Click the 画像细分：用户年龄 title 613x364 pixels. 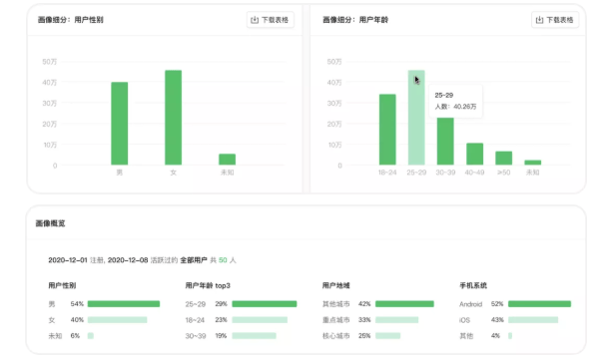click(355, 20)
